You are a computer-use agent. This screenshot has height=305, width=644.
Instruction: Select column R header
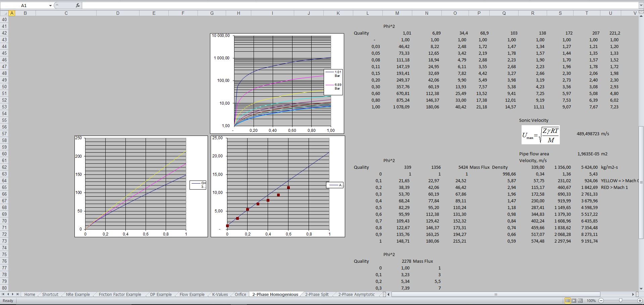tap(533, 13)
